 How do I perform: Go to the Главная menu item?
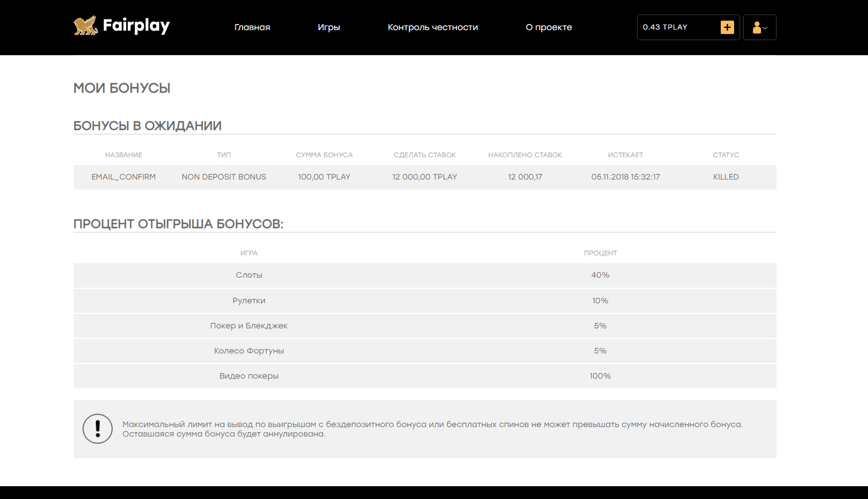pyautogui.click(x=252, y=27)
